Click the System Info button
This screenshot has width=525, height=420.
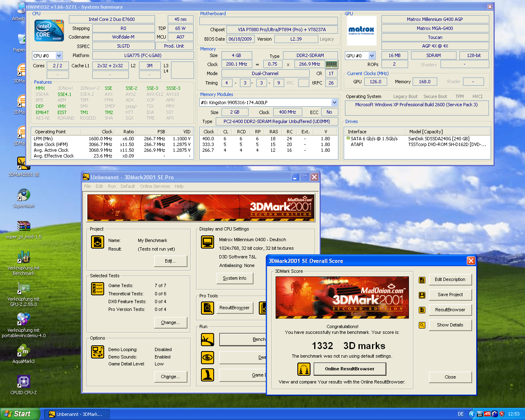235,278
